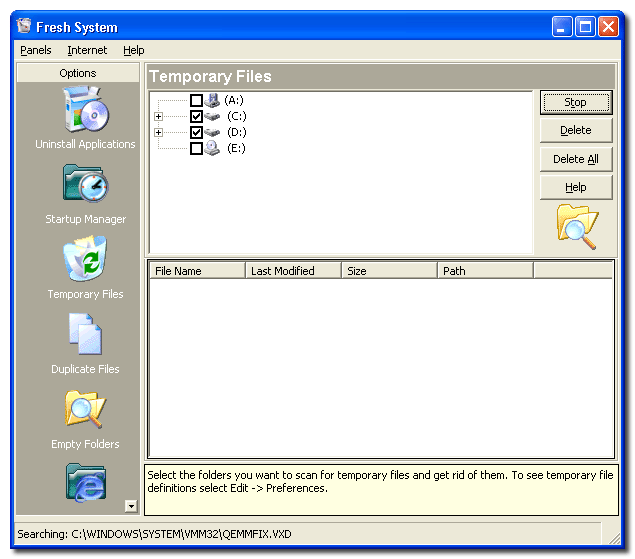Select the Temporary Files recycle bin icon
The image size is (635, 559).
coord(85,258)
